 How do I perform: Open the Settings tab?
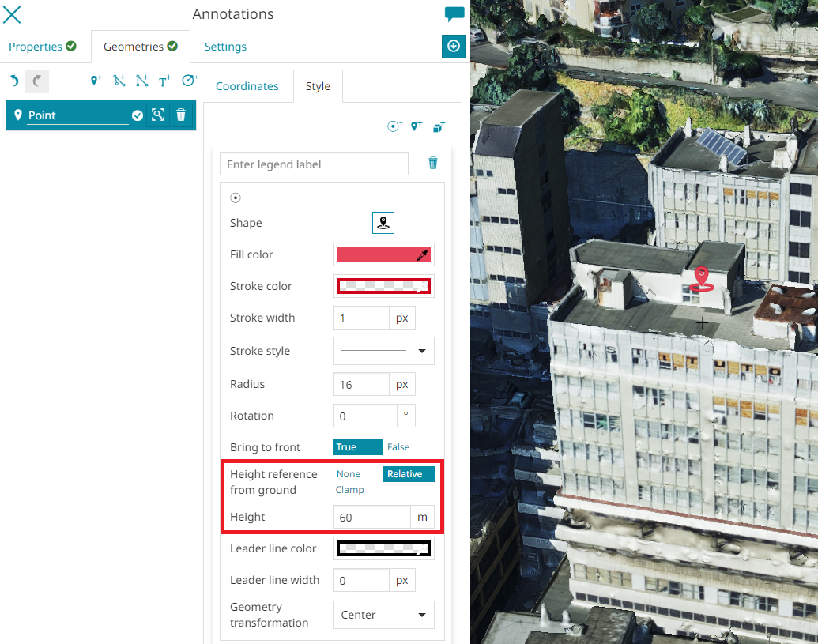click(x=225, y=47)
